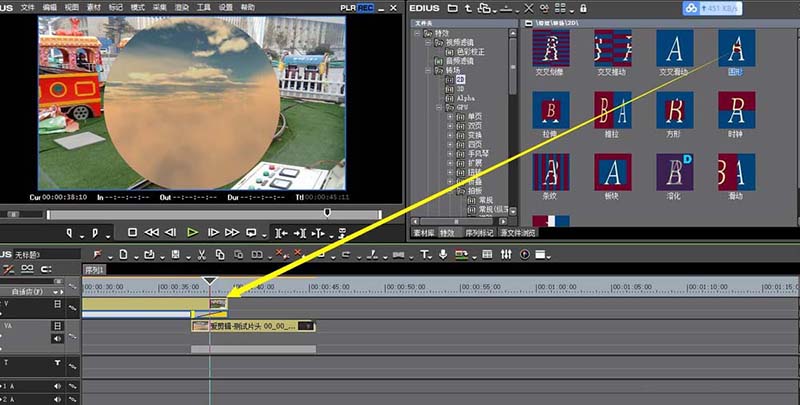This screenshot has height=405, width=800.
Task: Open the 视图 menu
Action: (71, 8)
